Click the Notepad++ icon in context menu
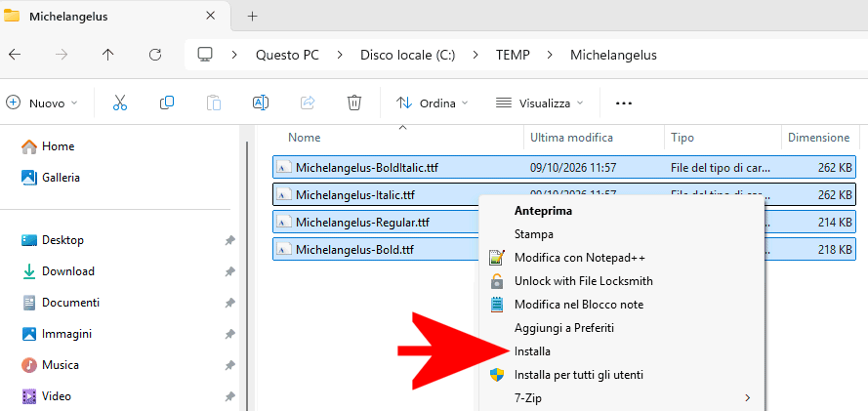This screenshot has height=411, width=868. (x=497, y=258)
